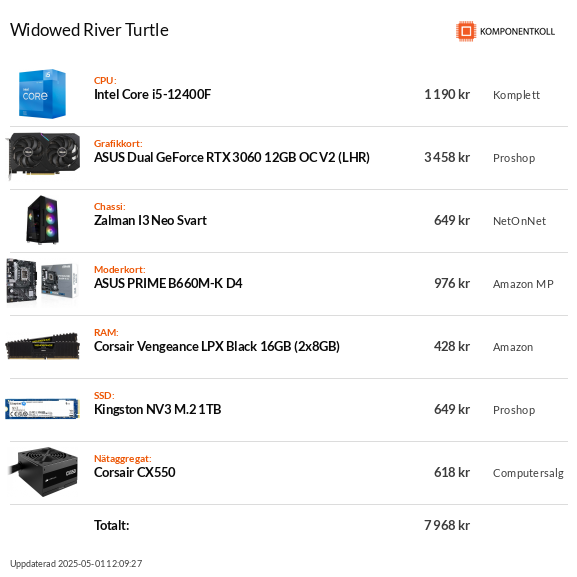Click the NetOnNet retailer name
577x577 pixels.
click(x=519, y=221)
